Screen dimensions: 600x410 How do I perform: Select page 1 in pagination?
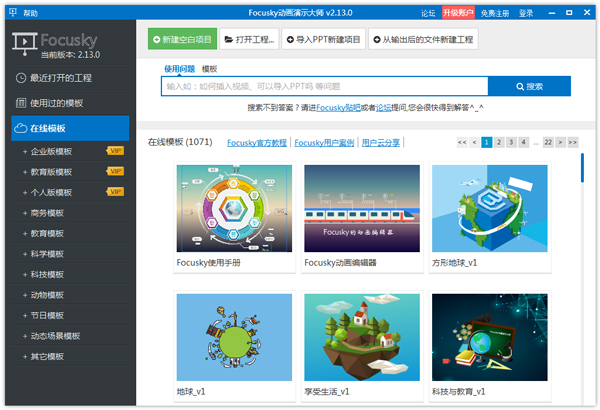(x=487, y=142)
